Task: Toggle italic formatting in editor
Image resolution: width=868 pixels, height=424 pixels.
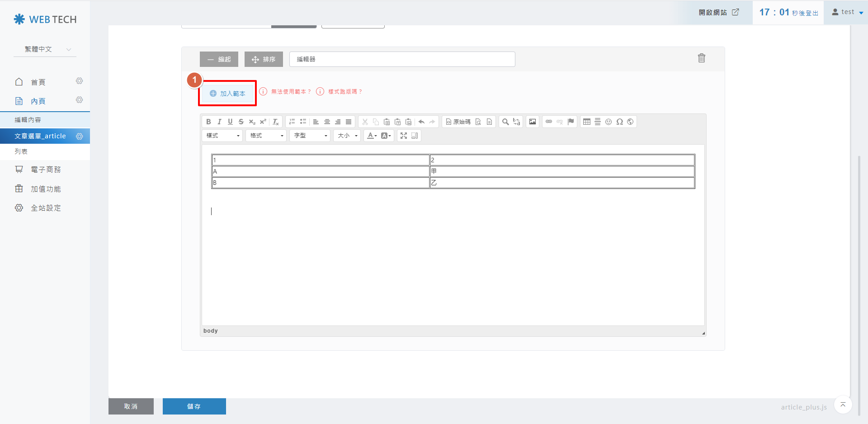Action: pyautogui.click(x=219, y=122)
